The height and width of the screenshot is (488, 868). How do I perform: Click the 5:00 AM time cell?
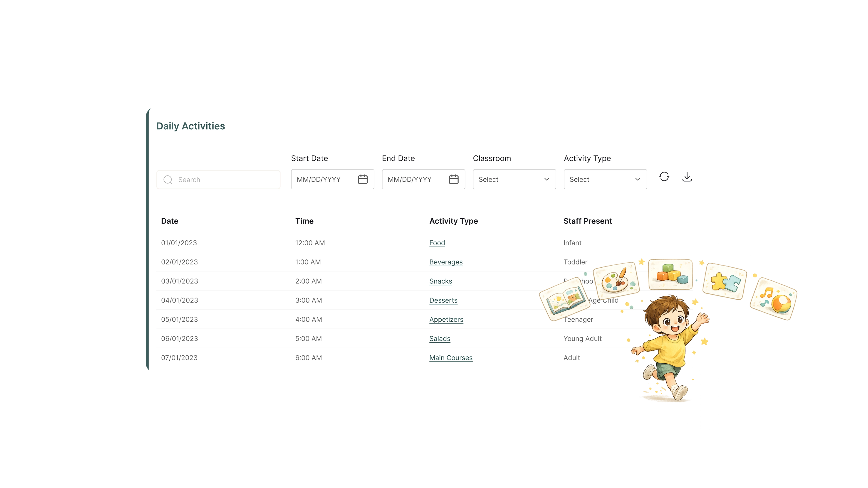[308, 339]
